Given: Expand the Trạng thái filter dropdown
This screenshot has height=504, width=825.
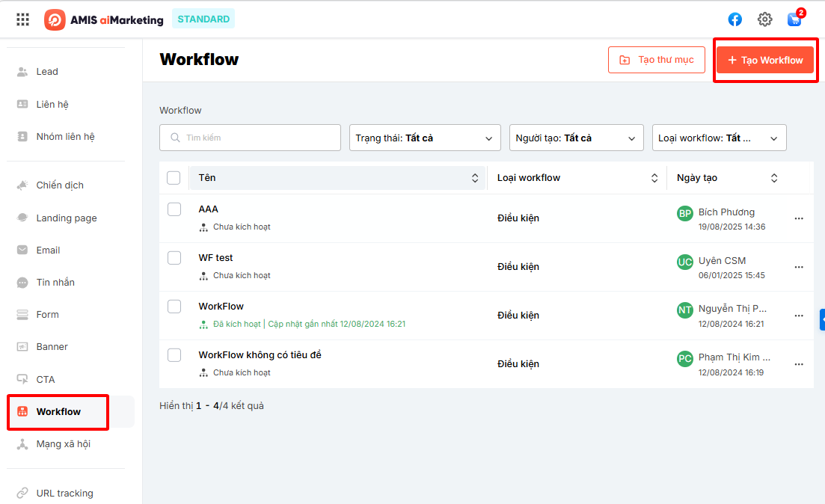Looking at the screenshot, I should [425, 138].
